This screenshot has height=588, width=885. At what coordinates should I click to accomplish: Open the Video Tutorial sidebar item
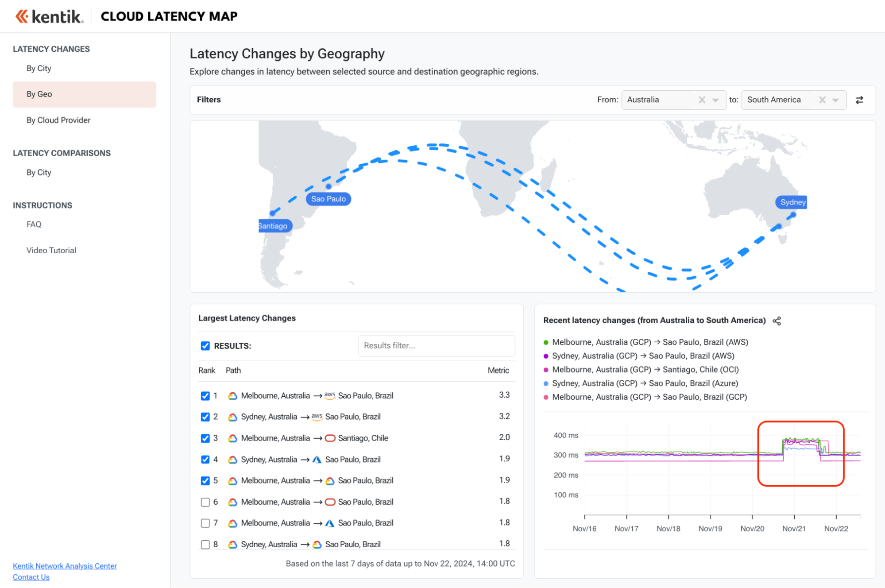pos(51,250)
